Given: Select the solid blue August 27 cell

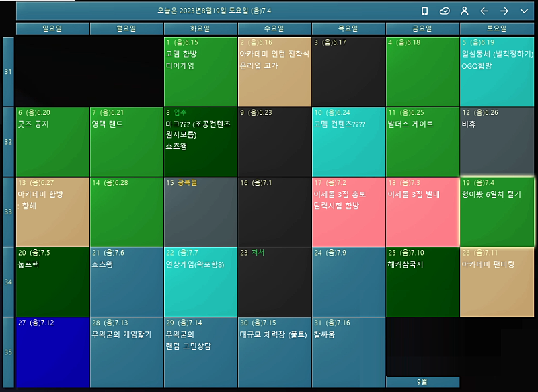Looking at the screenshot, I should click(x=52, y=352).
